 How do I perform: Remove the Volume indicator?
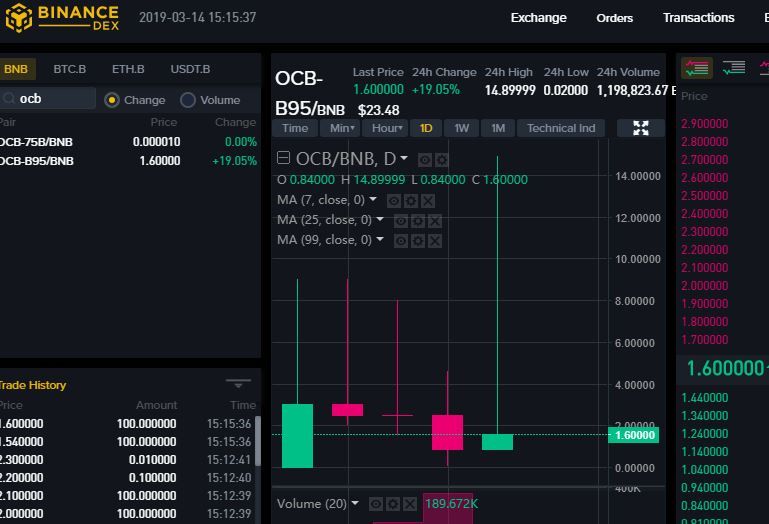tap(410, 504)
